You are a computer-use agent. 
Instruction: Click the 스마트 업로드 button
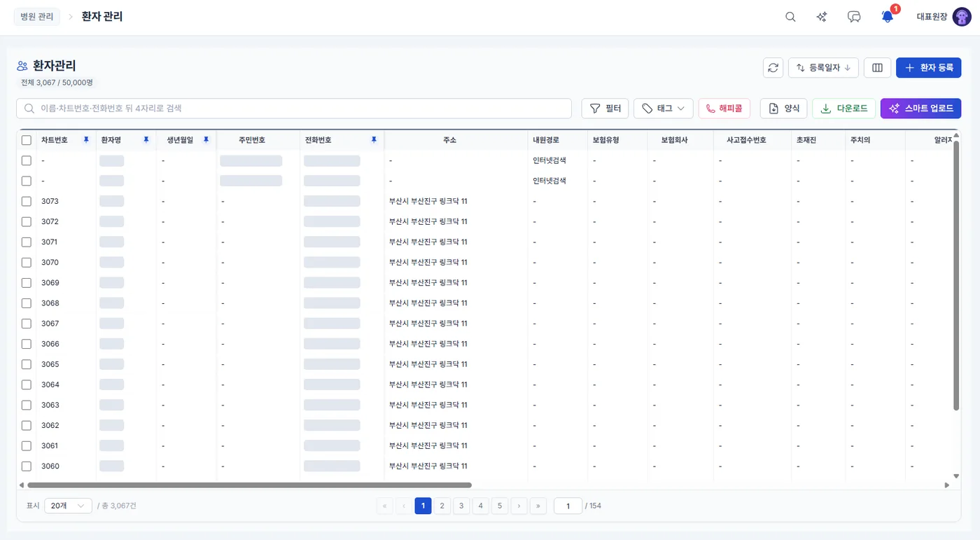click(920, 109)
